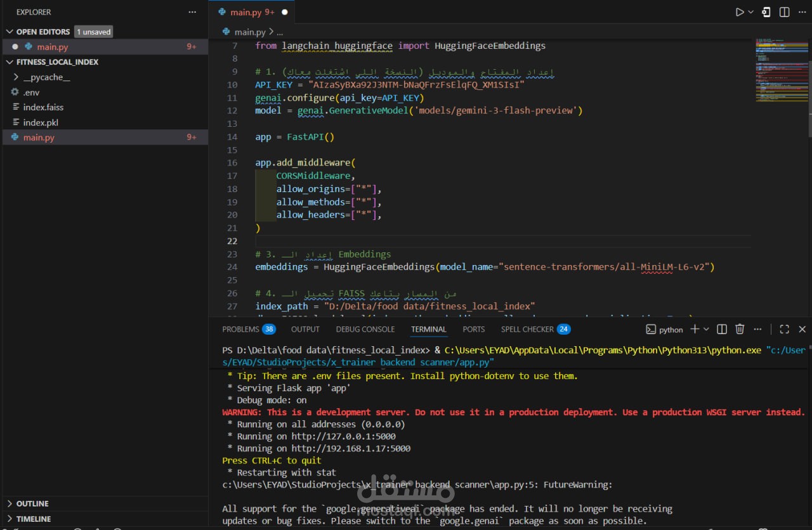Select the TERMINAL tab
The image size is (812, 530).
pos(429,329)
